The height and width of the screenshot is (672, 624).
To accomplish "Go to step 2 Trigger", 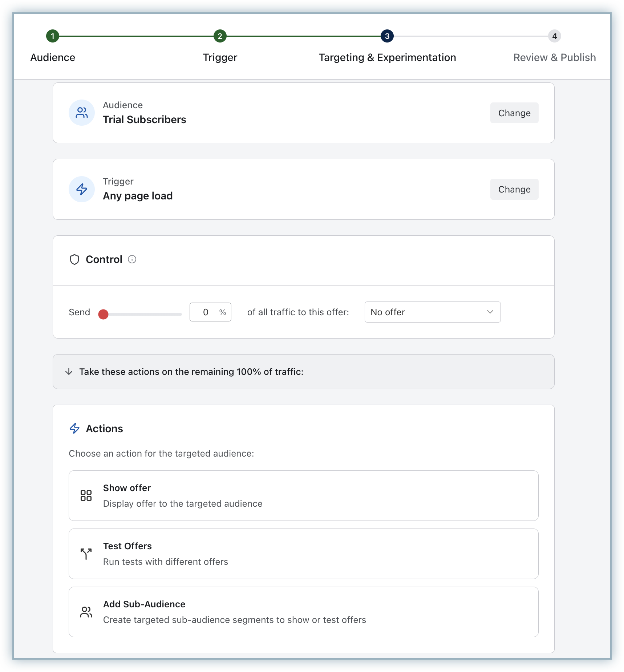I will coord(220,36).
